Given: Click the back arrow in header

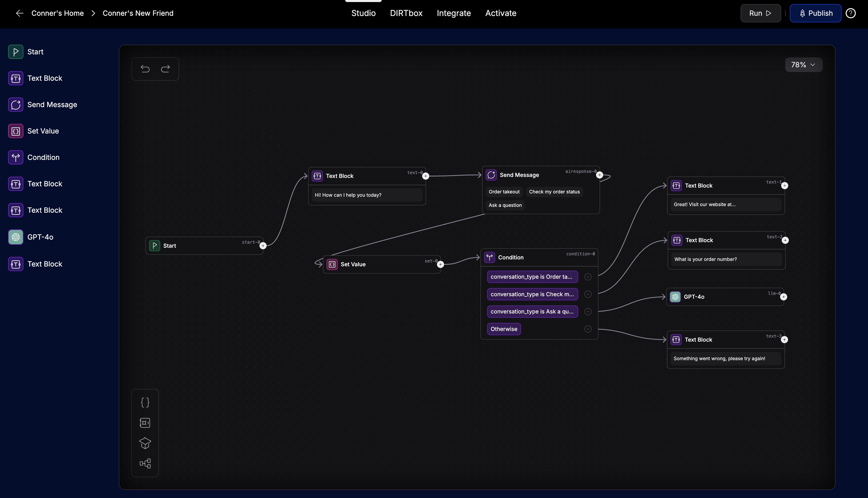Looking at the screenshot, I should pyautogui.click(x=20, y=13).
